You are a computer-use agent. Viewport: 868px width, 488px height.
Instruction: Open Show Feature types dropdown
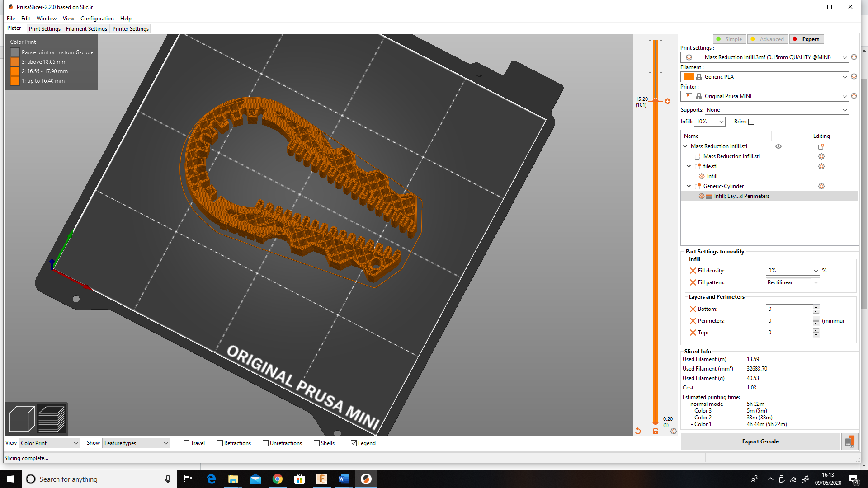[x=136, y=443]
